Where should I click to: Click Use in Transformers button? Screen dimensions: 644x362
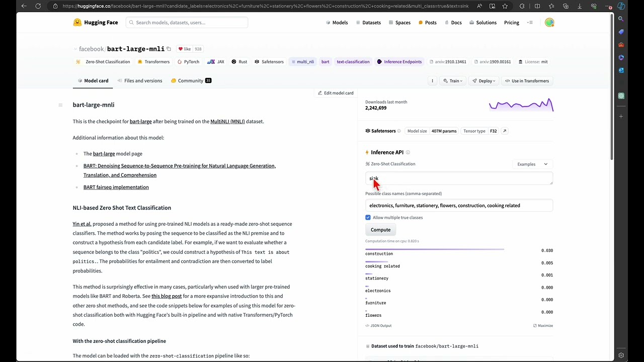coord(527,81)
